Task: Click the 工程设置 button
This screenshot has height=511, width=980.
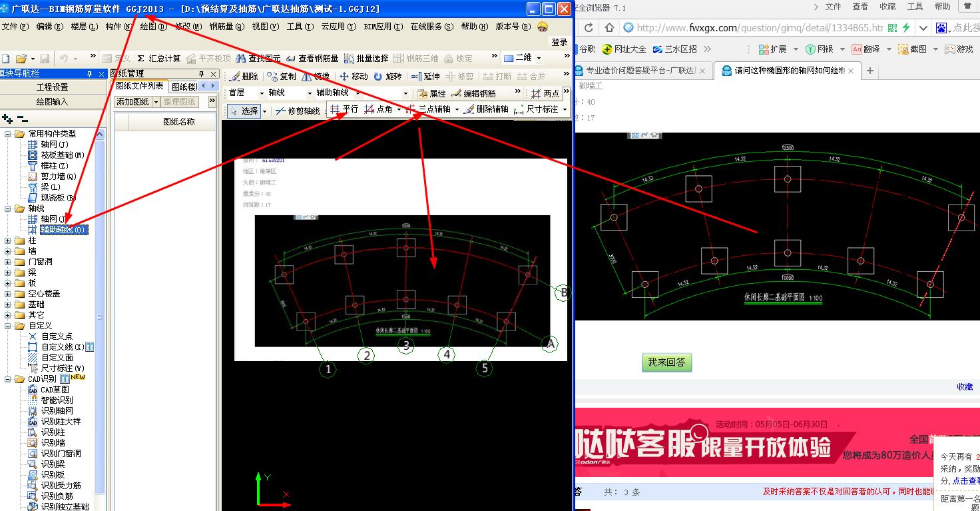Action: tap(53, 87)
